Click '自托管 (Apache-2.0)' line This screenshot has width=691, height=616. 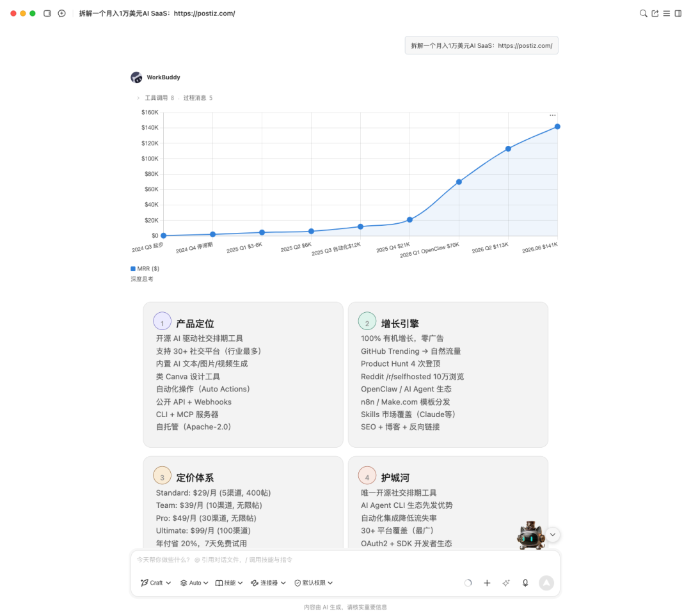click(193, 427)
